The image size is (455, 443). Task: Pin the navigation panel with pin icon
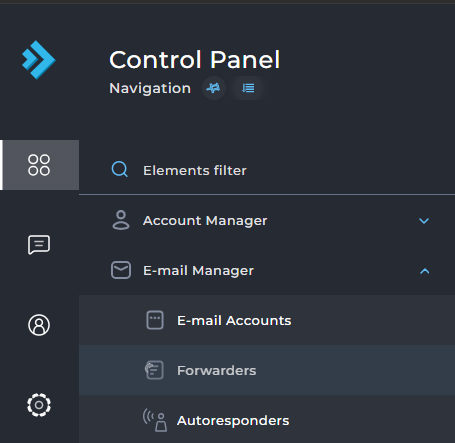pos(214,88)
